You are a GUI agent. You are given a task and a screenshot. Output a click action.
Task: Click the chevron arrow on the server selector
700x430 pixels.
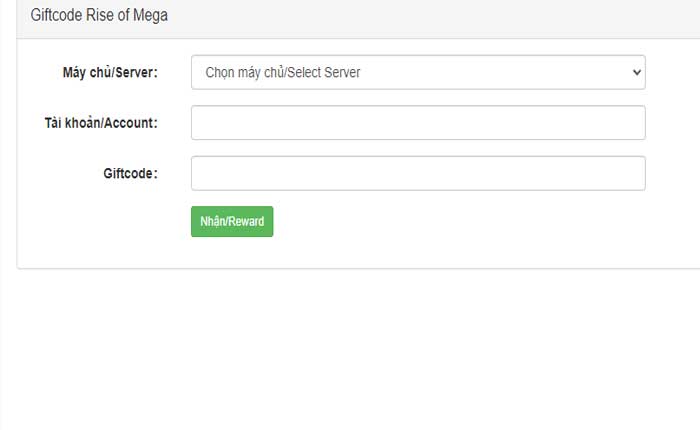click(635, 72)
